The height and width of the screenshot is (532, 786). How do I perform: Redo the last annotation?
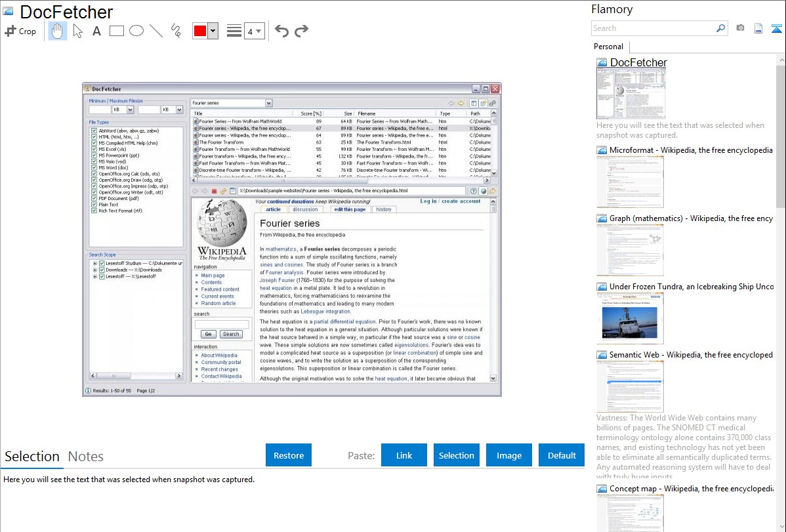coord(301,31)
